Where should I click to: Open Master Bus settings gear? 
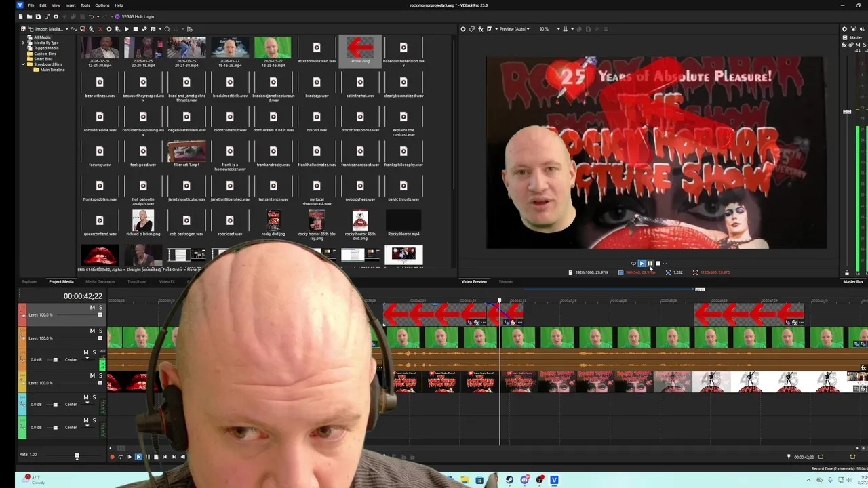(x=844, y=29)
